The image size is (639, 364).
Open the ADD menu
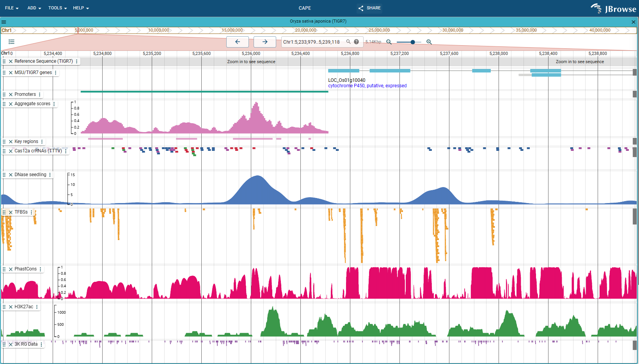pyautogui.click(x=34, y=8)
